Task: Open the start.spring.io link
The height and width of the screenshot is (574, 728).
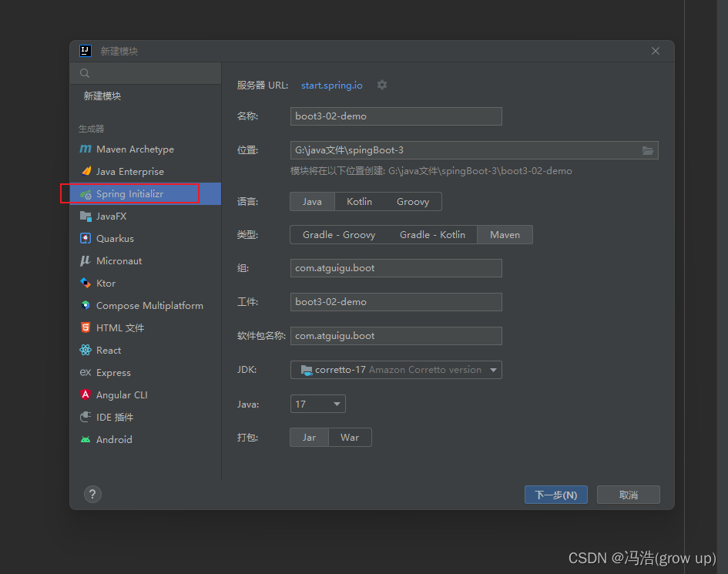Action: click(331, 86)
